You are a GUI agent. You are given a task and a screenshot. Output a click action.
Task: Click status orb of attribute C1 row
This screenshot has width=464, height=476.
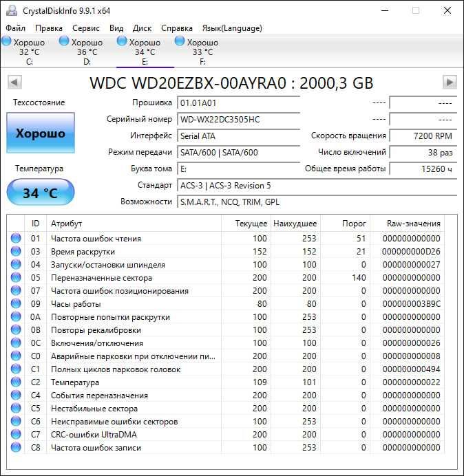tap(16, 369)
